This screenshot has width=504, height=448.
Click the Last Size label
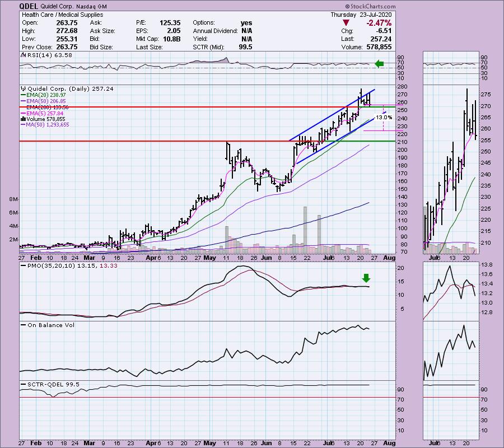[150, 47]
